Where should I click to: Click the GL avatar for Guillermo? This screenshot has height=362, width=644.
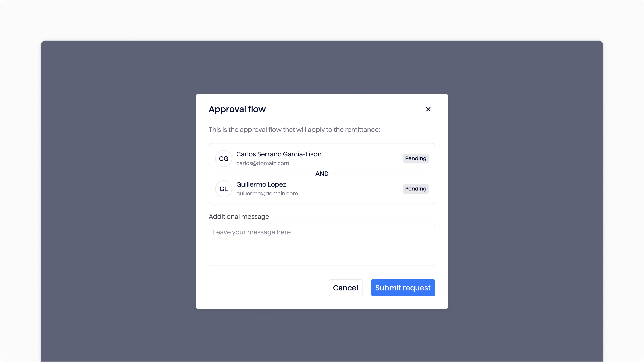[x=224, y=189]
